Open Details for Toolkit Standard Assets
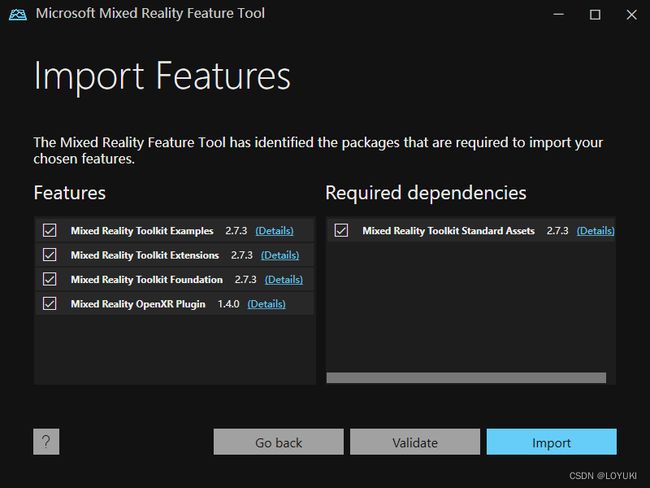The height and width of the screenshot is (488, 650). coord(595,231)
